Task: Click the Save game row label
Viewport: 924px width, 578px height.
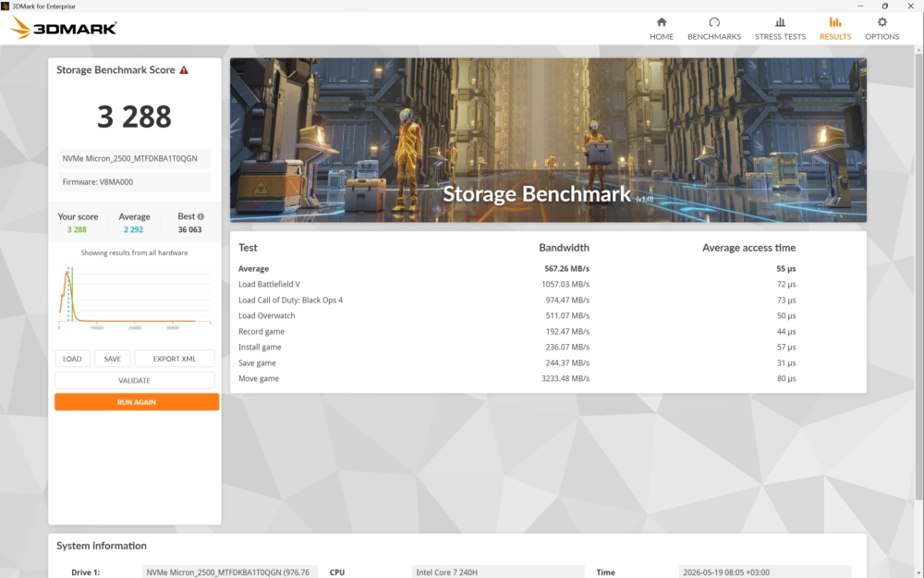Action: tap(257, 363)
